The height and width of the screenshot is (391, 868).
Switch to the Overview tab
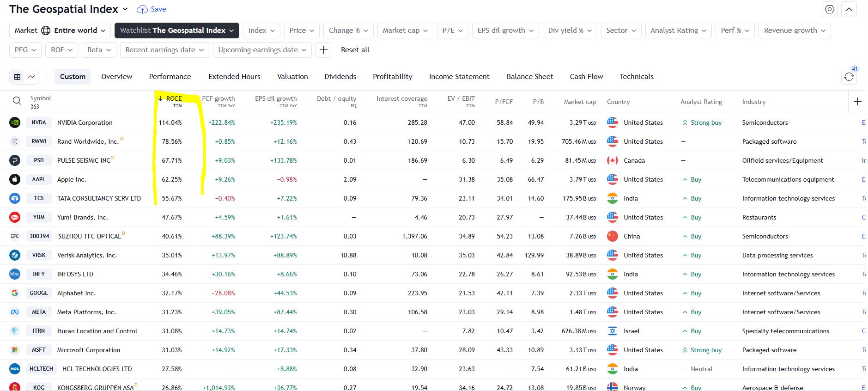coord(117,77)
